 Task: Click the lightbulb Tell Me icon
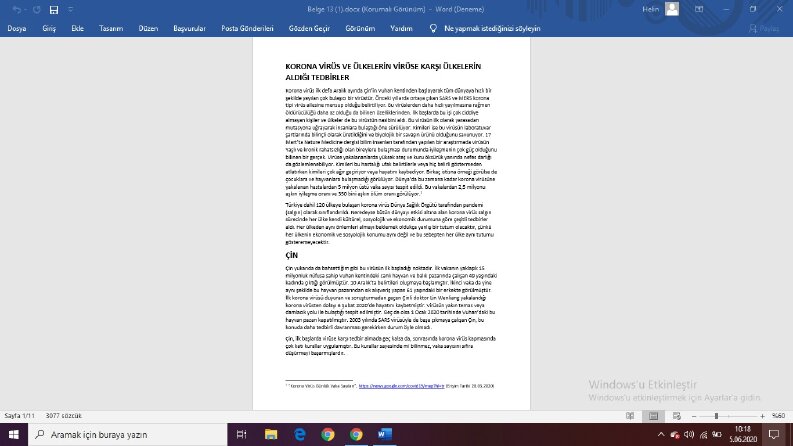(433, 28)
